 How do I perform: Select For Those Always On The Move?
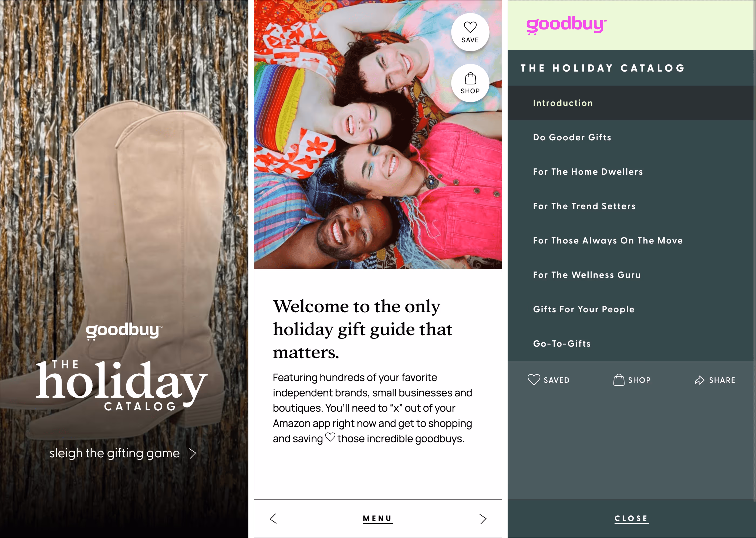pyautogui.click(x=632, y=241)
